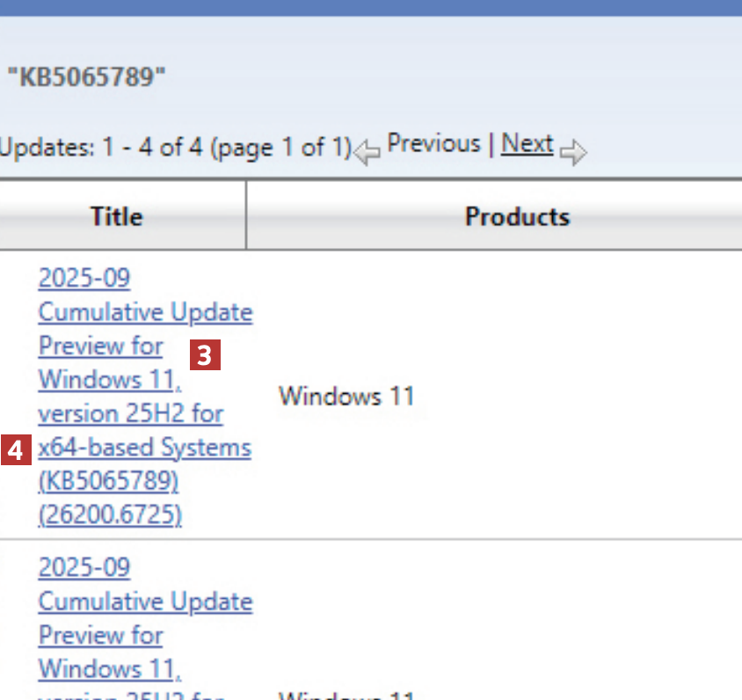Click "Windows 11," in the first update title
Image resolution: width=742 pixels, height=700 pixels.
coord(110,380)
